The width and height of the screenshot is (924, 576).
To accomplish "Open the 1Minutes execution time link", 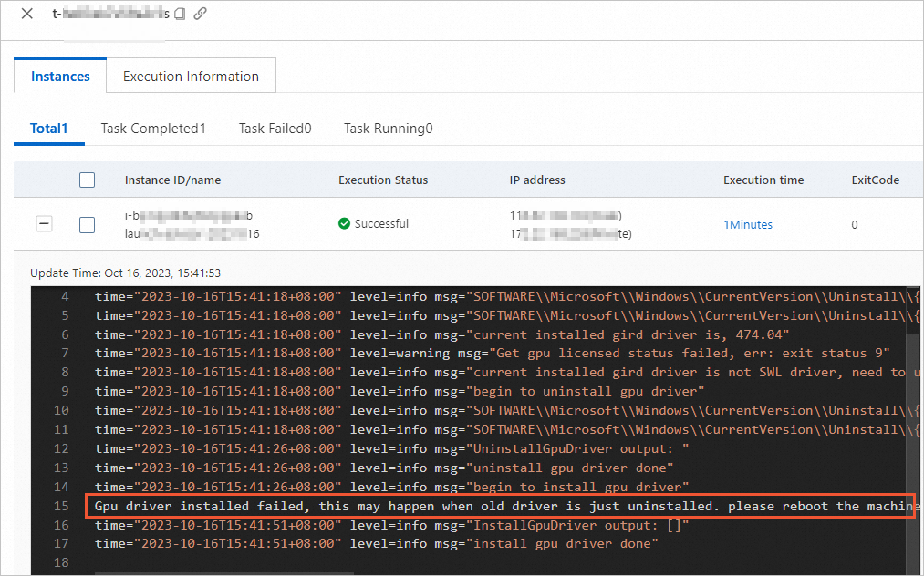I will point(748,223).
